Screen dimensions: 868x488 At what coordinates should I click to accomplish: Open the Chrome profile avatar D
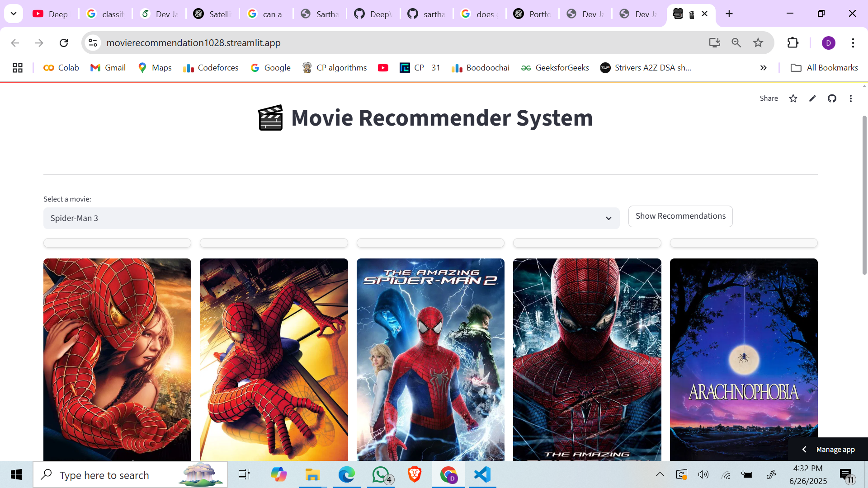tap(829, 43)
